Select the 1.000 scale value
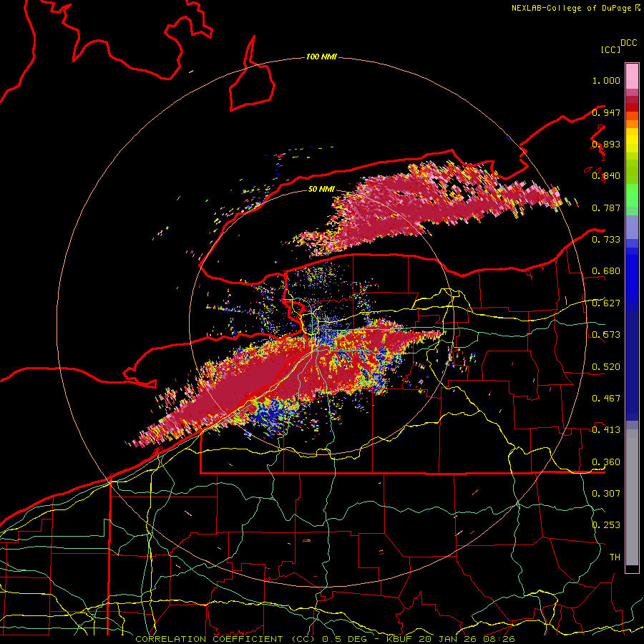 click(606, 80)
